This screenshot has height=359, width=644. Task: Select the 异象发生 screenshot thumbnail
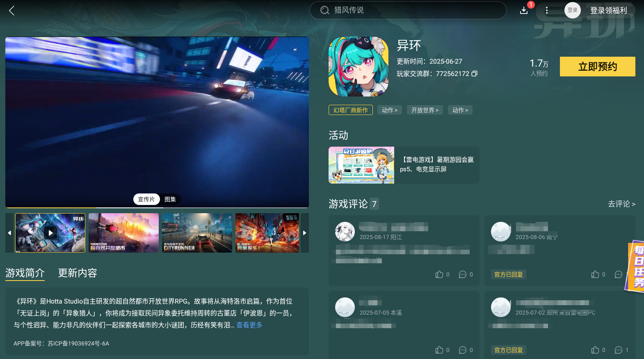coord(267,233)
